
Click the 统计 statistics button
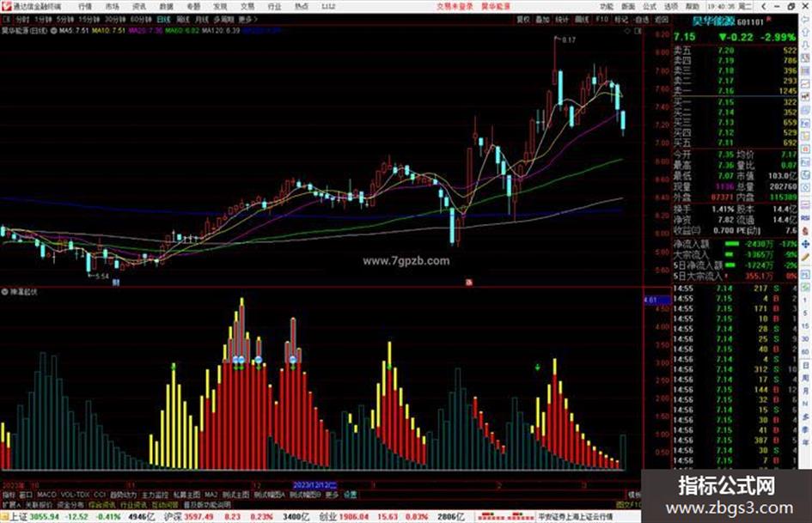(x=562, y=19)
